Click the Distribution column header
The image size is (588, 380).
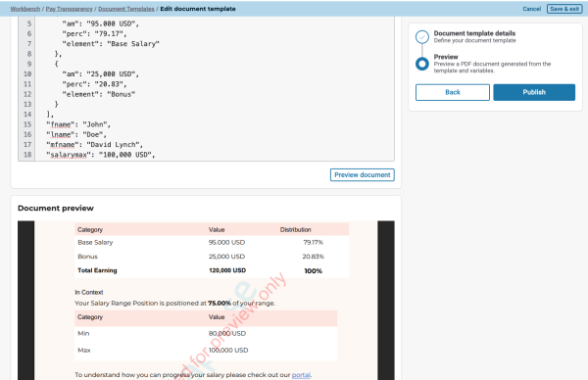click(x=296, y=230)
